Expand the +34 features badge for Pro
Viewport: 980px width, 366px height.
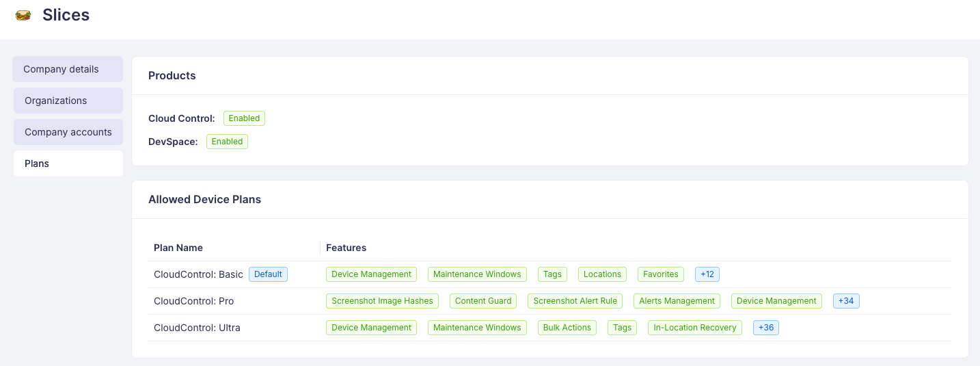point(845,301)
